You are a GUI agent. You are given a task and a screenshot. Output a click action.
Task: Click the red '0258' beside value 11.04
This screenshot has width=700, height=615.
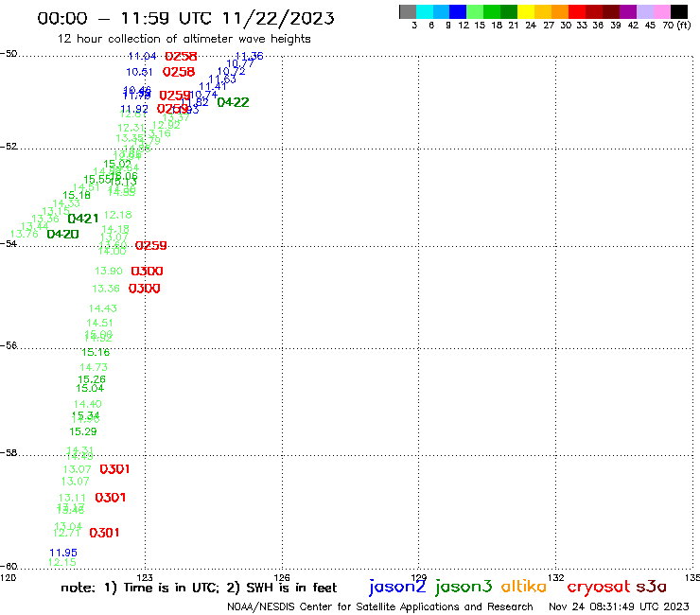[x=181, y=56]
